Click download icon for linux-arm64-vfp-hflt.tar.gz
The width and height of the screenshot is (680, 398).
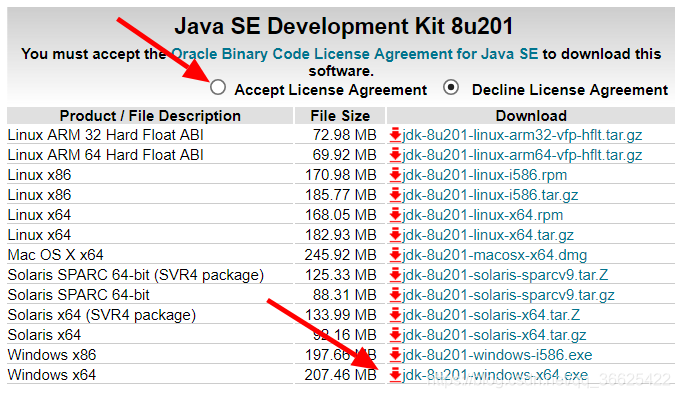coord(395,155)
